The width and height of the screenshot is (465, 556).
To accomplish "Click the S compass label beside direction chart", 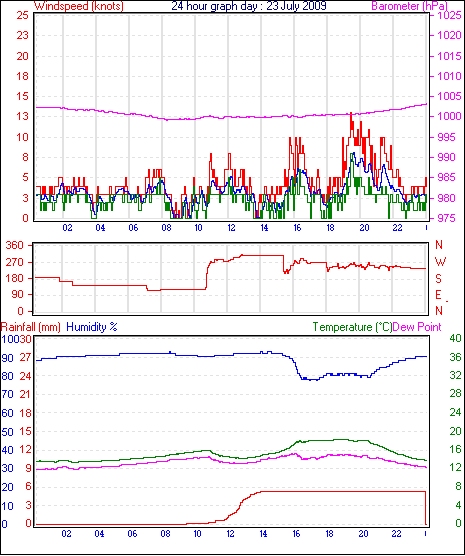I will pos(439,279).
